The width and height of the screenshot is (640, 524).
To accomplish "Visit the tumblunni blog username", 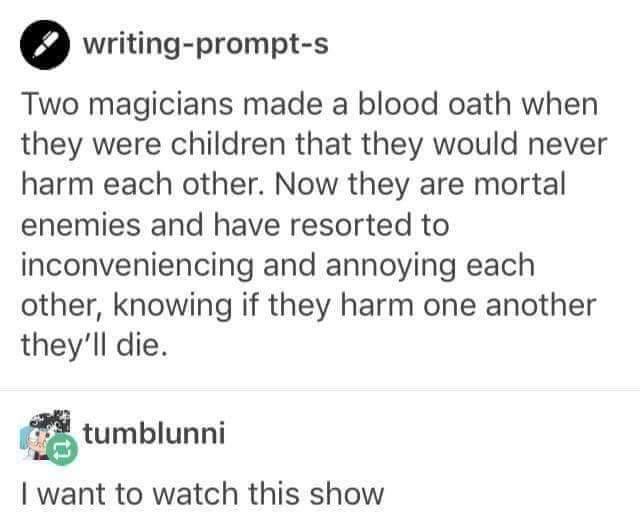I will point(153,433).
